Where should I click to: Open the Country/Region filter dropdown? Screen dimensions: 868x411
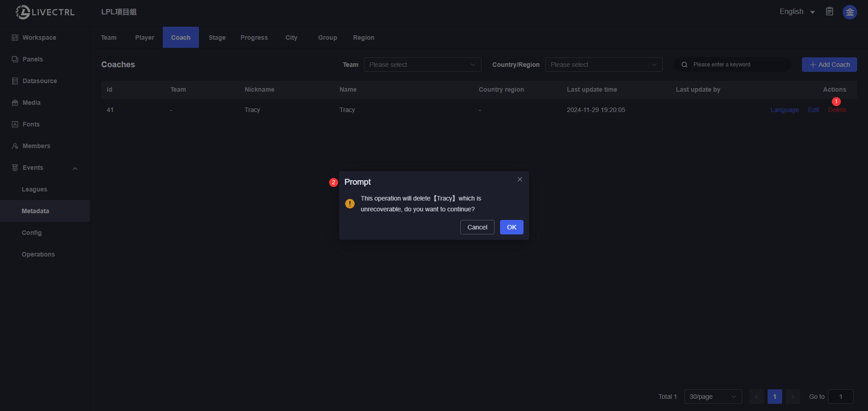point(604,65)
